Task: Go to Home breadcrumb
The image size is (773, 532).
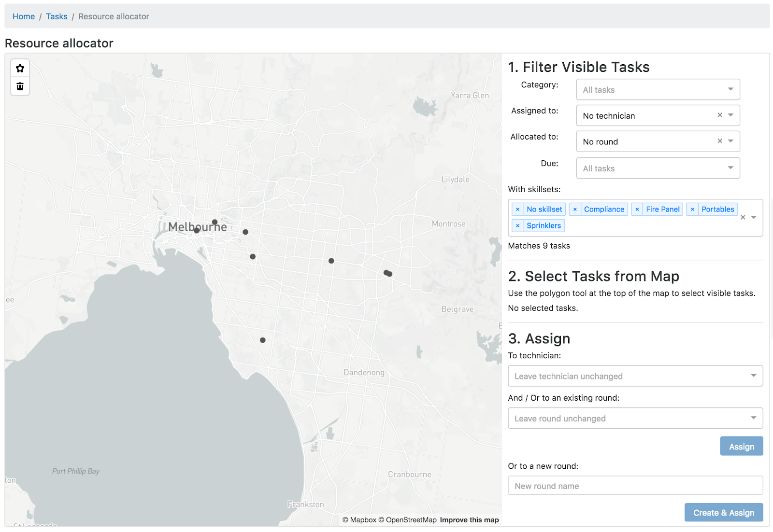Action: tap(24, 16)
